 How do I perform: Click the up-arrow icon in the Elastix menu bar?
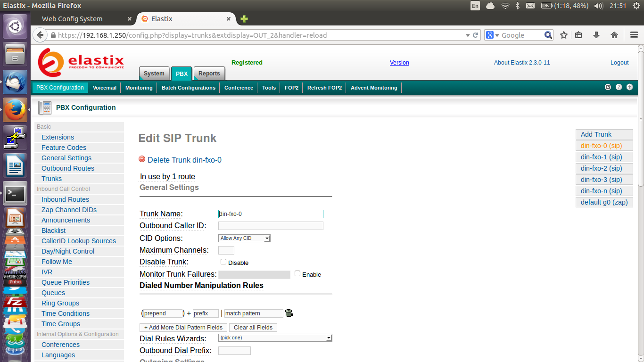click(x=629, y=87)
